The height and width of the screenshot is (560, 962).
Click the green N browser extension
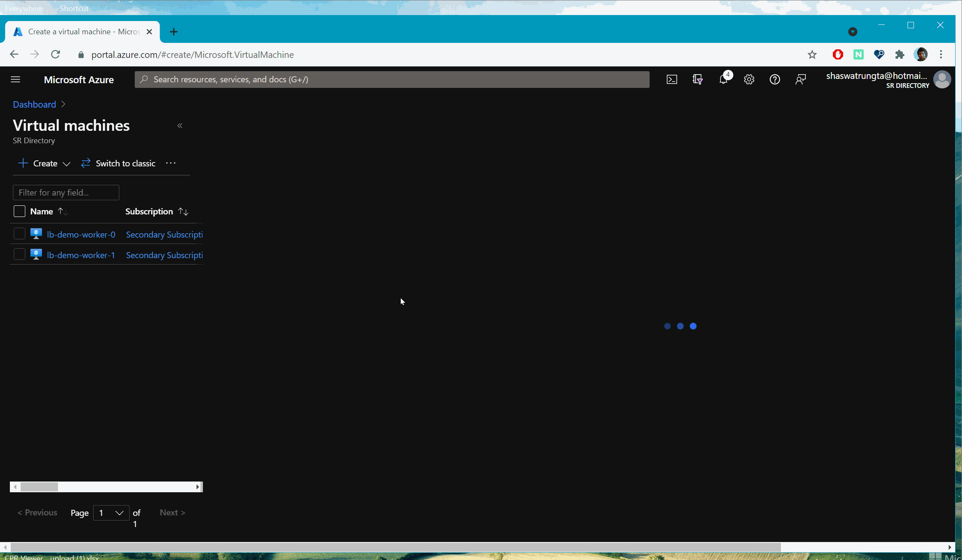[x=859, y=54]
